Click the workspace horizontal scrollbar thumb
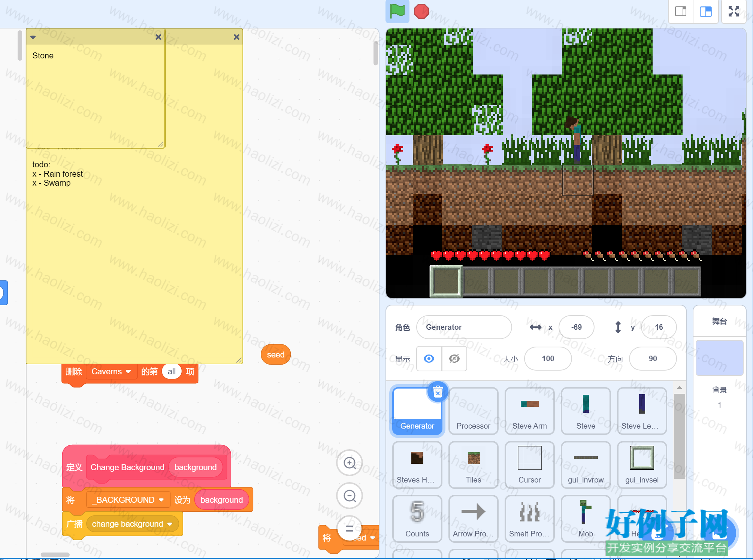 [55, 554]
